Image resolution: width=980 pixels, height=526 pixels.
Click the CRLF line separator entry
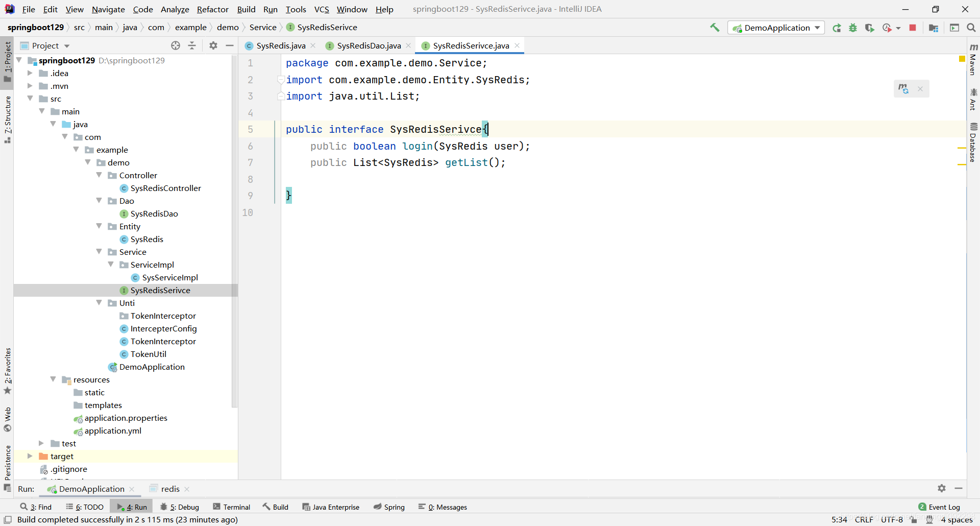pos(864,519)
